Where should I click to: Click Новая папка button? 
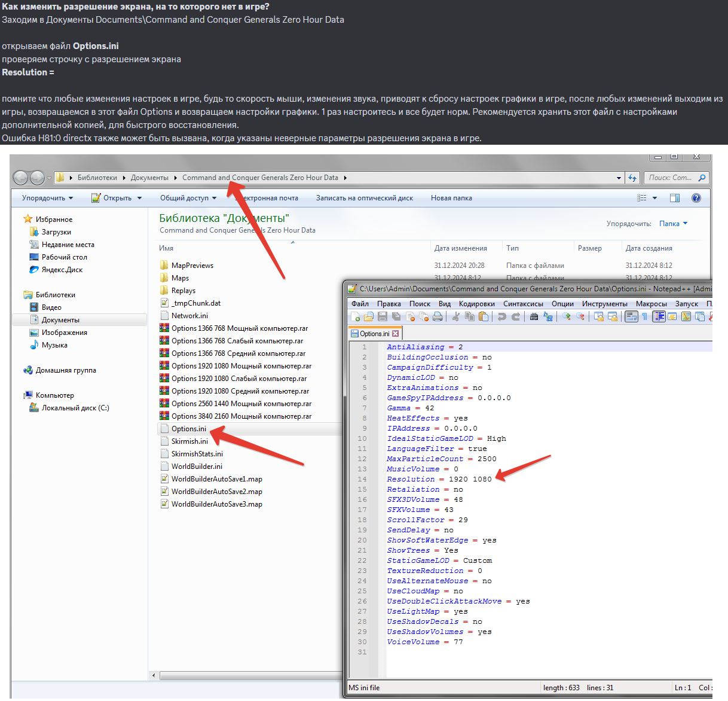[451, 198]
